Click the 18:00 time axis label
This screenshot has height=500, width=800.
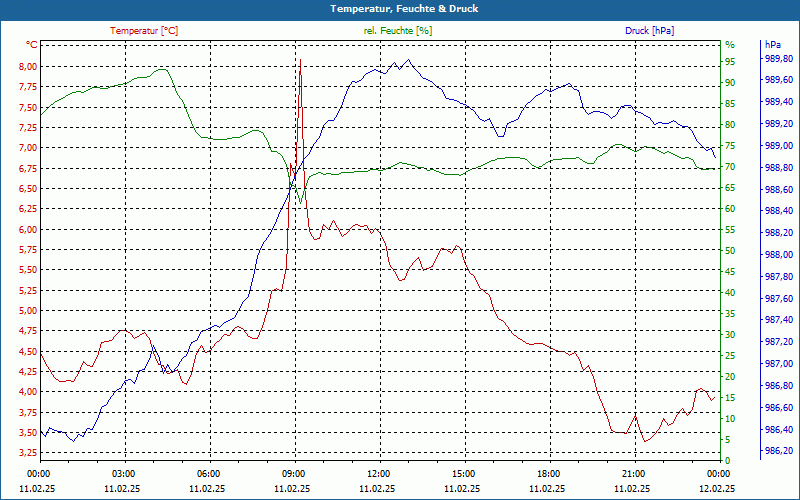pos(548,473)
